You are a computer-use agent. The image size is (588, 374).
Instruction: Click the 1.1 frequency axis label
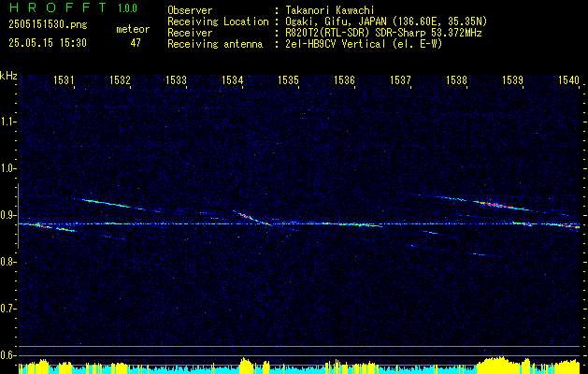coord(7,122)
